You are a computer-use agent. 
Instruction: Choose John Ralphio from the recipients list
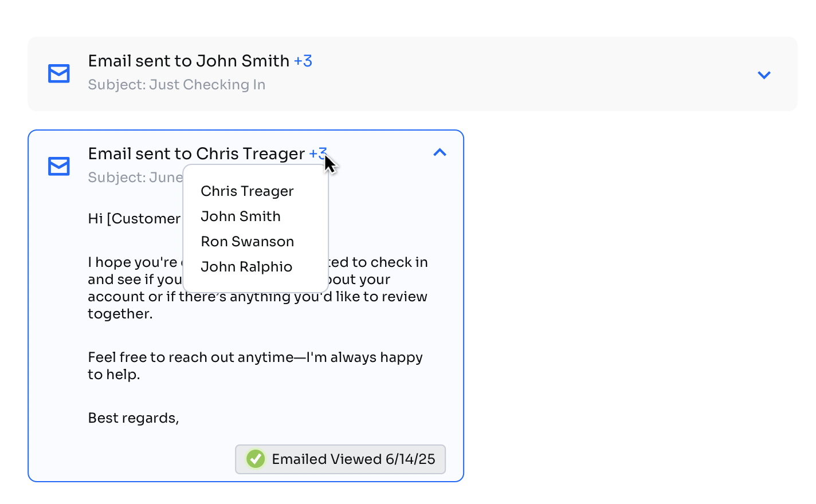click(246, 267)
